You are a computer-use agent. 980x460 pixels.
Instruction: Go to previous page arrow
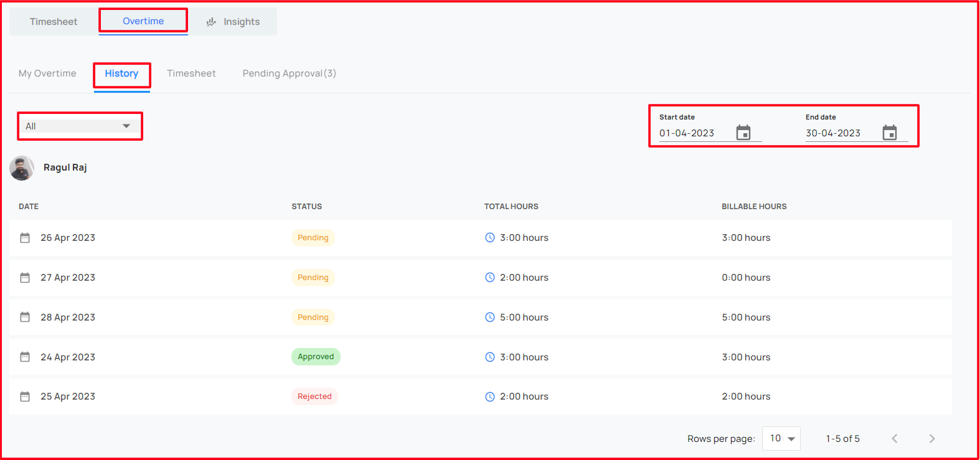895,439
